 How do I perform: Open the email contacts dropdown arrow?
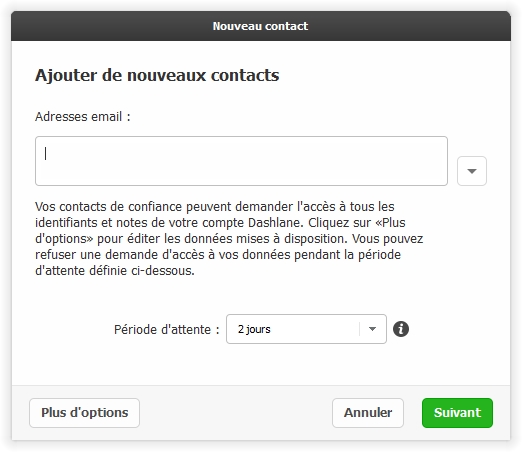pyautogui.click(x=472, y=171)
